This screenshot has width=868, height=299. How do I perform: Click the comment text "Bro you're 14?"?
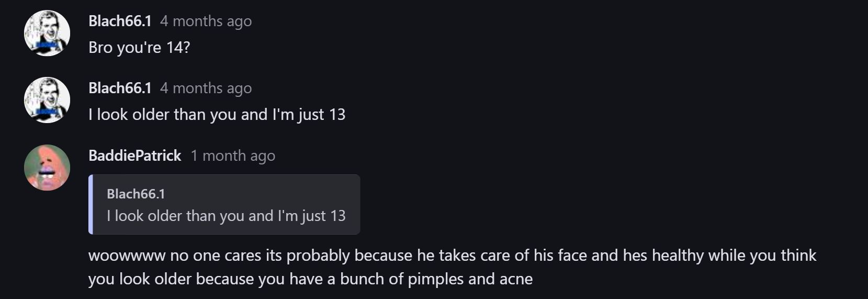click(x=139, y=48)
